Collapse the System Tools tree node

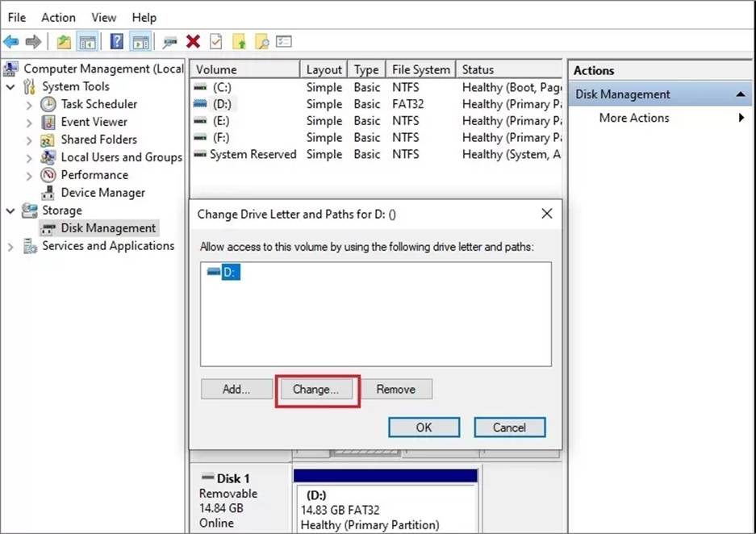pyautogui.click(x=10, y=86)
